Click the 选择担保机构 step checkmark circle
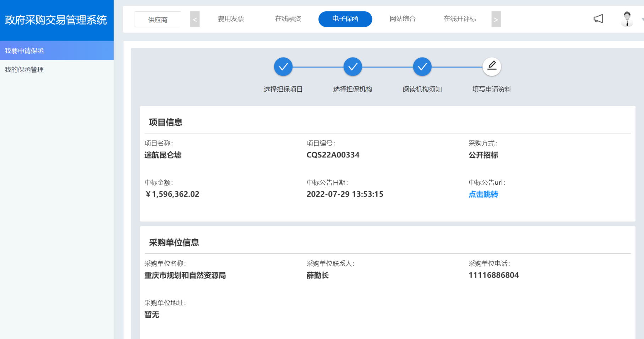This screenshot has height=339, width=644. 353,67
